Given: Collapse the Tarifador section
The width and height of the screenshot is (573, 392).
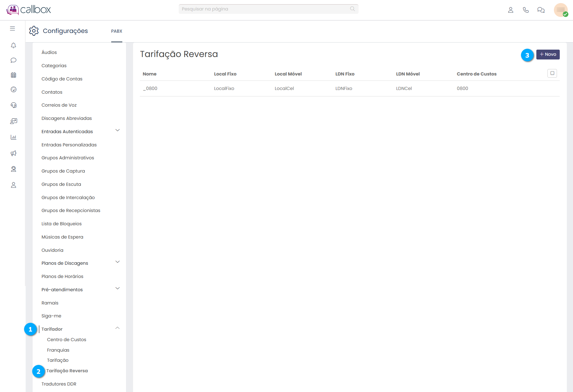Looking at the screenshot, I should pyautogui.click(x=117, y=328).
